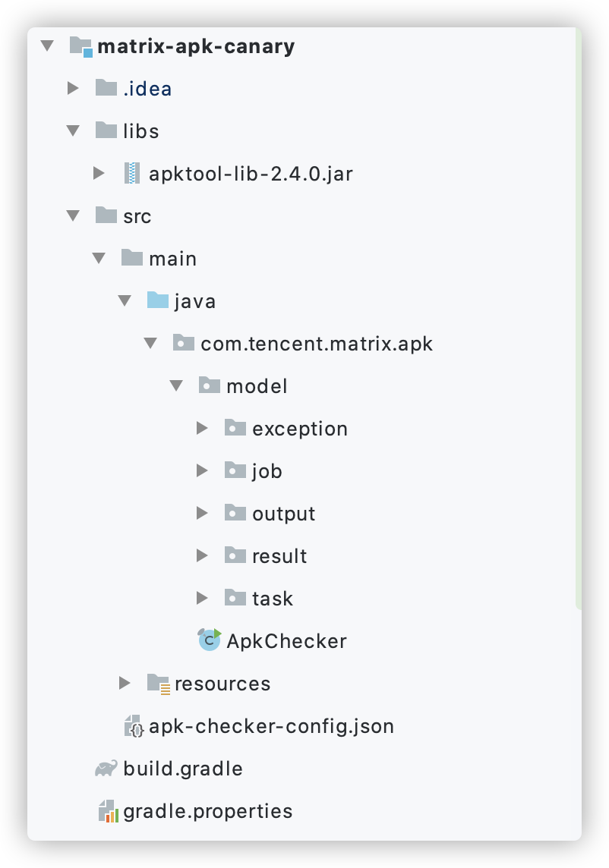
Task: Click the ApkChecker class icon
Action: (x=210, y=640)
